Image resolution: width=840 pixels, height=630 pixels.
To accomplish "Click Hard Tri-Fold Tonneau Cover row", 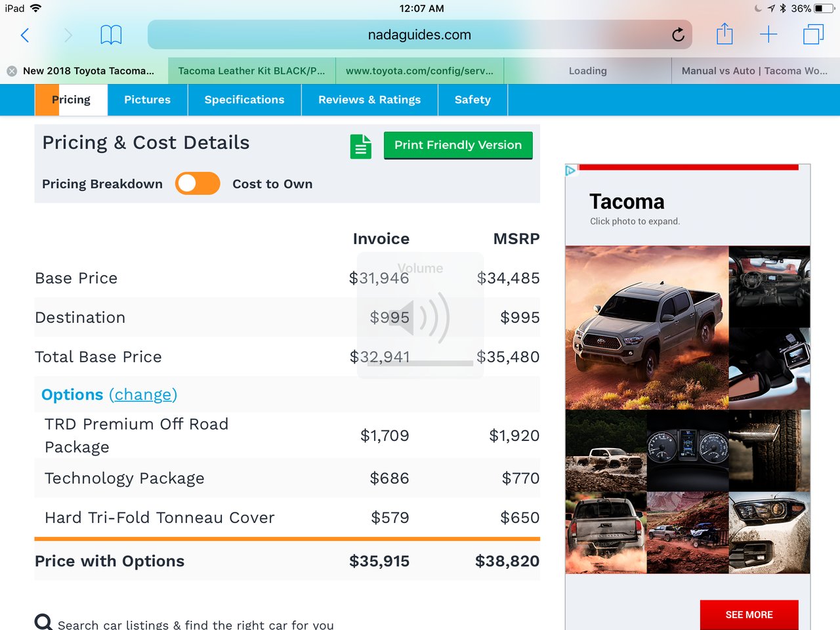I will (287, 517).
